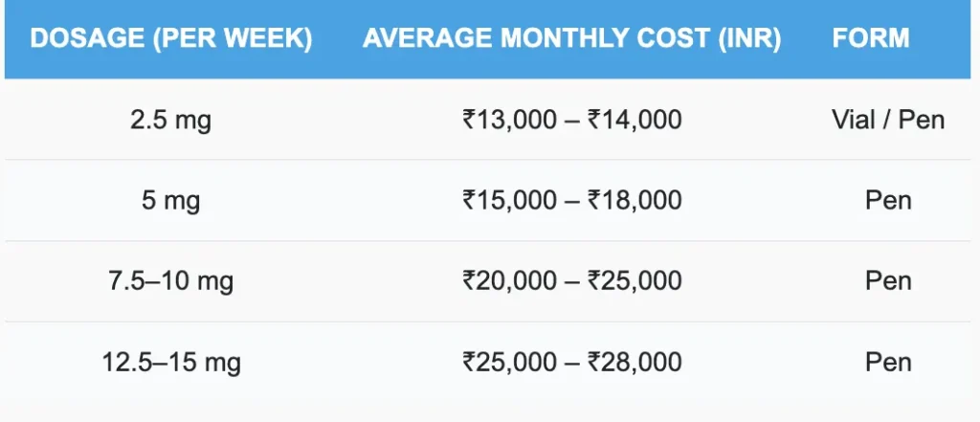This screenshot has width=980, height=422.
Task: Click the 5 mg dosage cell
Action: pos(171,200)
